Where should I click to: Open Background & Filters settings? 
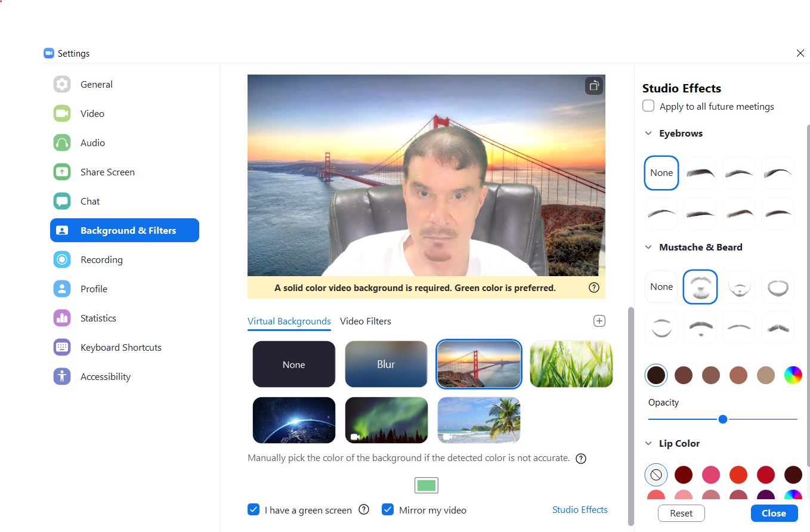pos(125,230)
